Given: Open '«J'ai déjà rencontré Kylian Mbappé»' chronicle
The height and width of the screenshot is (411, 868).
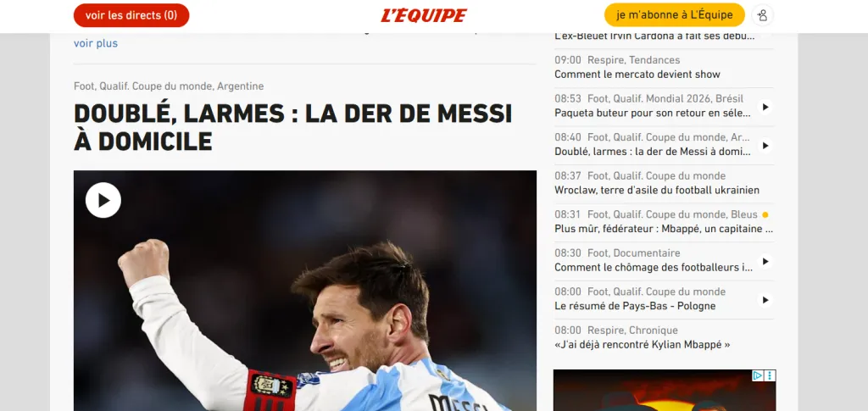Looking at the screenshot, I should pos(643,345).
